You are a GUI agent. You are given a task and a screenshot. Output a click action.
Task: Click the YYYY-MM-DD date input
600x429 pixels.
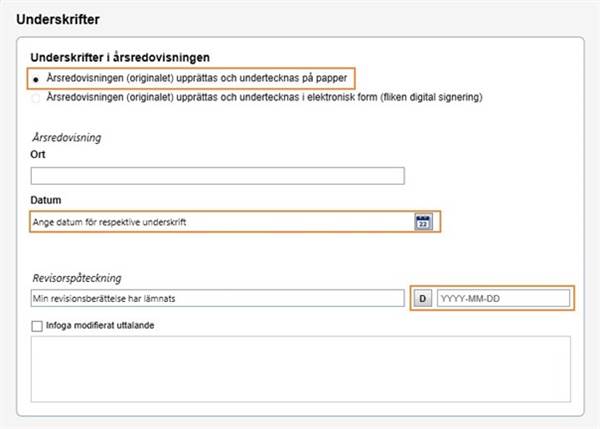click(x=502, y=298)
